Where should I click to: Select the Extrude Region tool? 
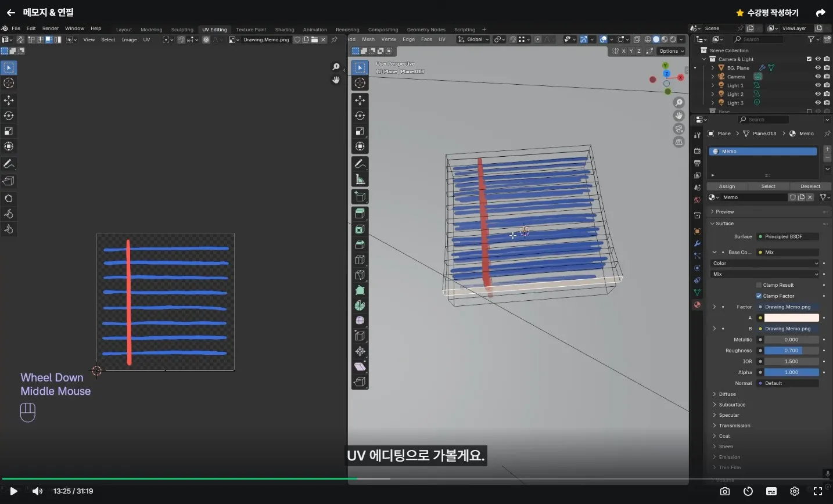(360, 214)
